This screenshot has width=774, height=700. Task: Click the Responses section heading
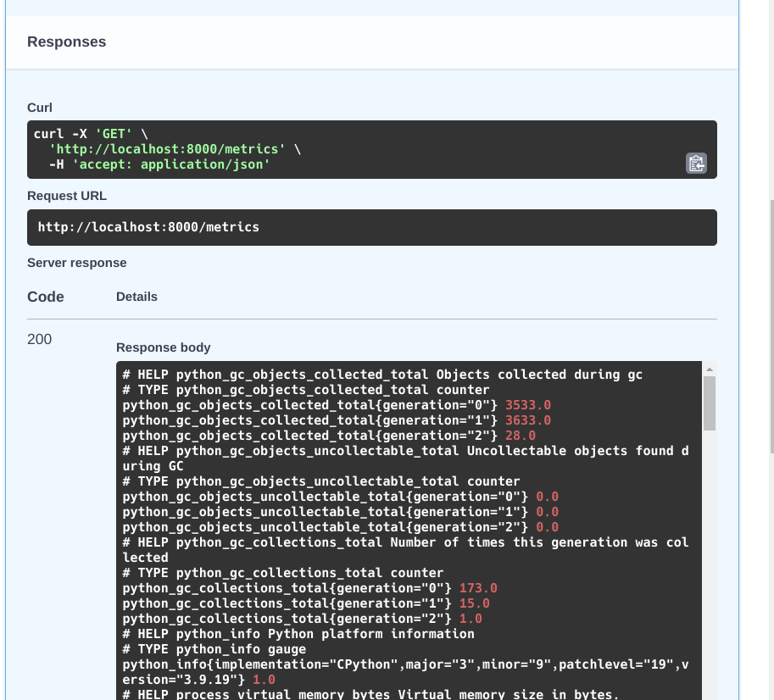coord(66,41)
